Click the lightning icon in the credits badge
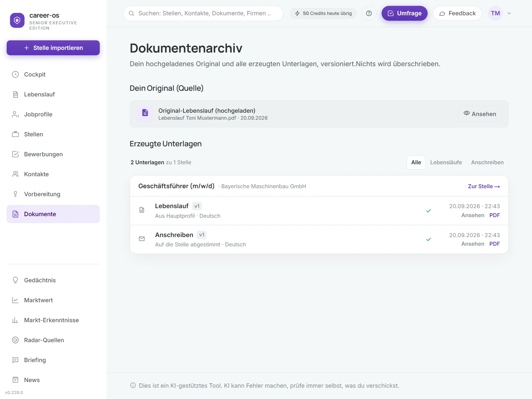Image resolution: width=532 pixels, height=399 pixels. [x=297, y=13]
